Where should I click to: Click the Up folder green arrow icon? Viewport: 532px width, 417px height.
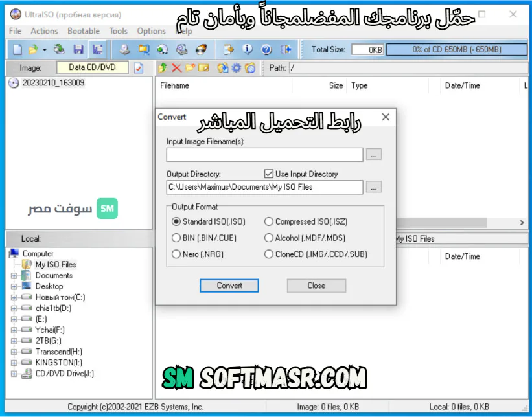[x=163, y=68]
